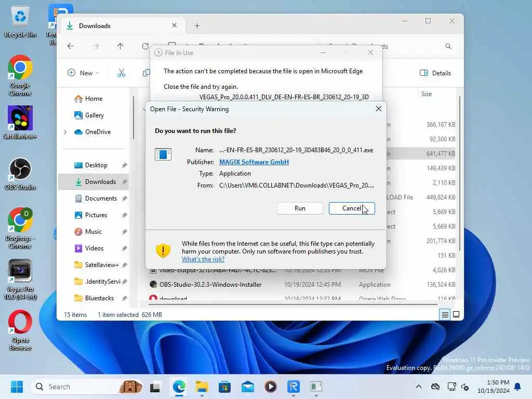
Task: Open the What's the risk? link
Action: (x=203, y=259)
